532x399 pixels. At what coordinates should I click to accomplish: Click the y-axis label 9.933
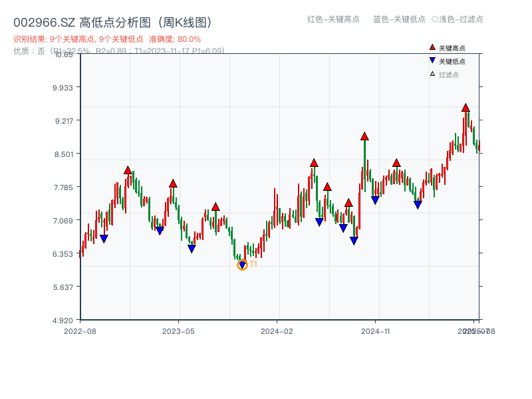63,88
